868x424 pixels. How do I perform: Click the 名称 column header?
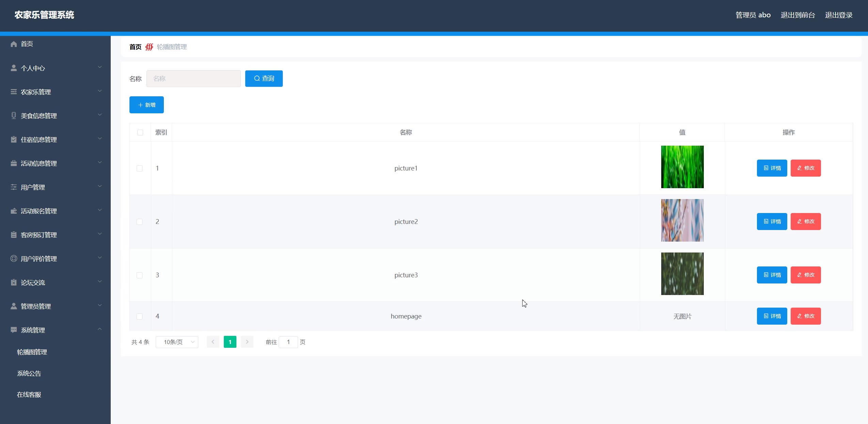pyautogui.click(x=406, y=132)
